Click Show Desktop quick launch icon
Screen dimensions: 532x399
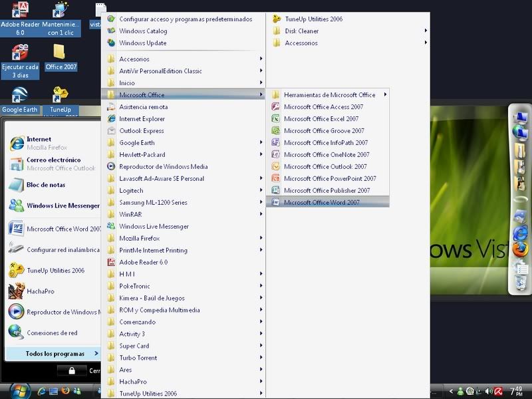(54, 391)
